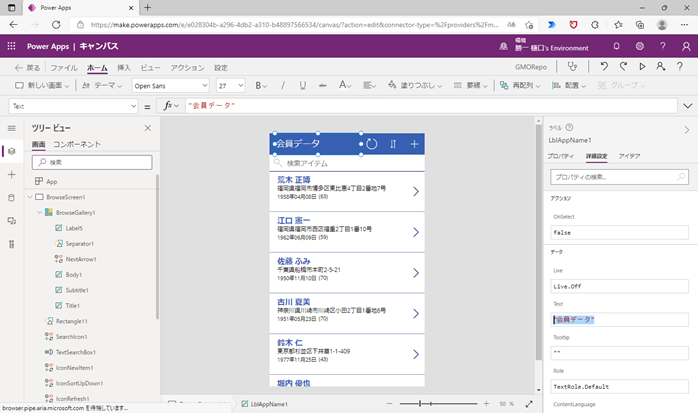Share the app using person icon
698x413 pixels.
661,67
